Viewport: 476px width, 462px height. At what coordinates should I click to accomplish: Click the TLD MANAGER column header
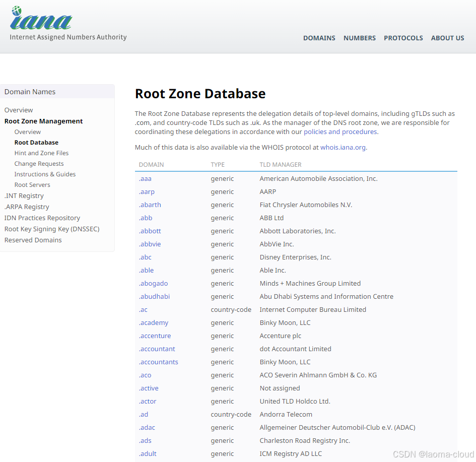tap(281, 165)
